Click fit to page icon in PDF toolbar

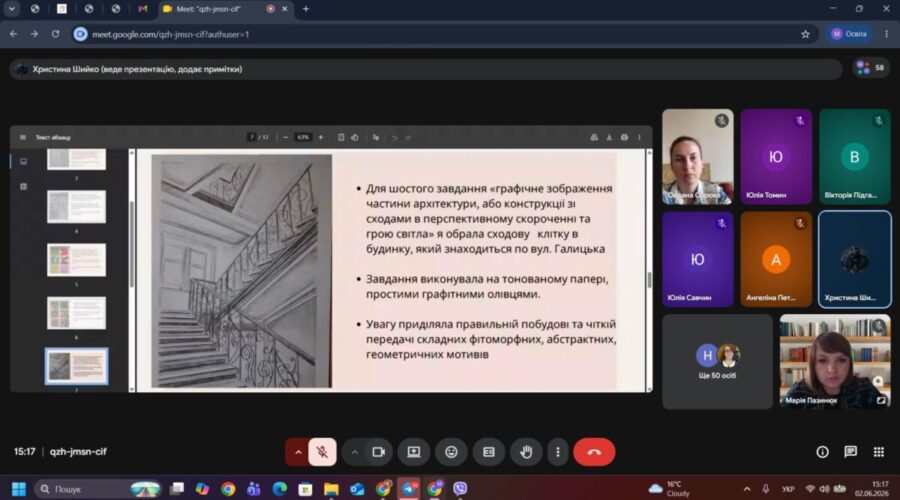click(x=341, y=137)
